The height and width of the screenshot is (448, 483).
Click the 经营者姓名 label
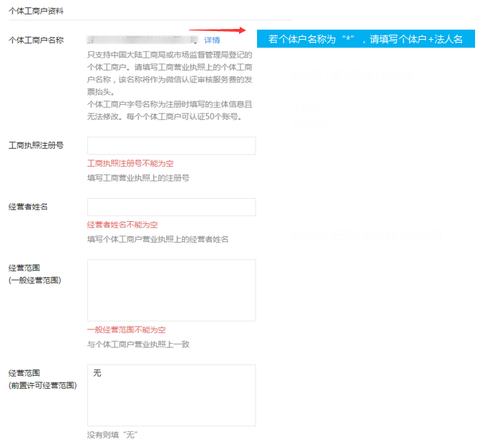tap(29, 207)
